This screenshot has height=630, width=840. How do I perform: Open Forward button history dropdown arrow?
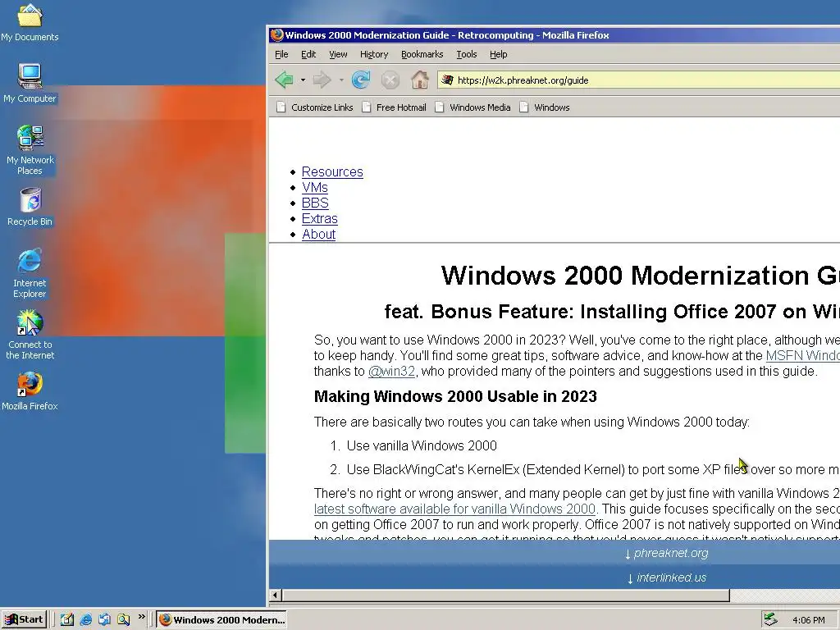[x=340, y=80]
